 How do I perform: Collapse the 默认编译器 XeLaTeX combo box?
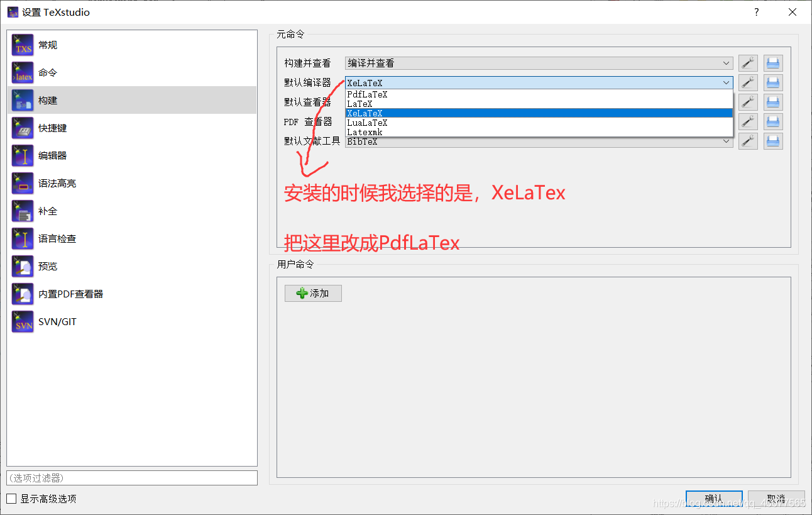[x=539, y=82]
